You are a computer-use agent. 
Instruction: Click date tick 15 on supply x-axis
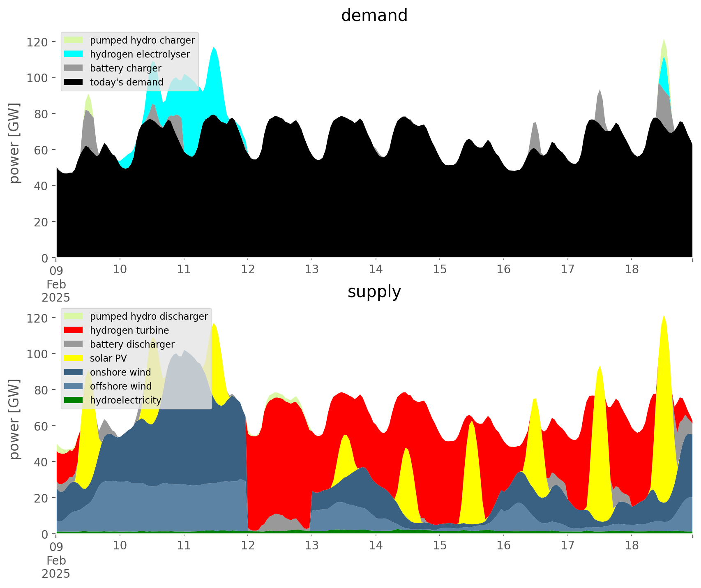440,546
